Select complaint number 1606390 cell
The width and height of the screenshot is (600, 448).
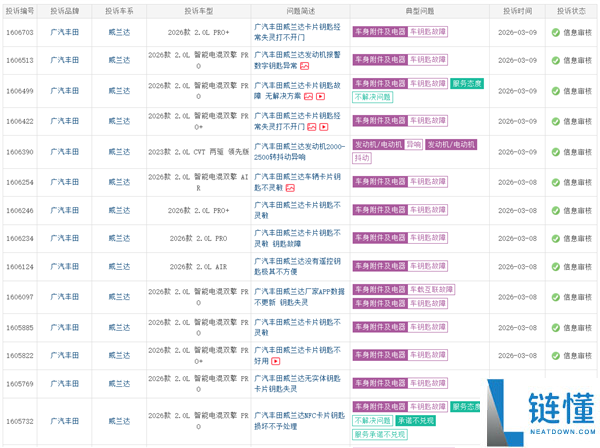20,152
